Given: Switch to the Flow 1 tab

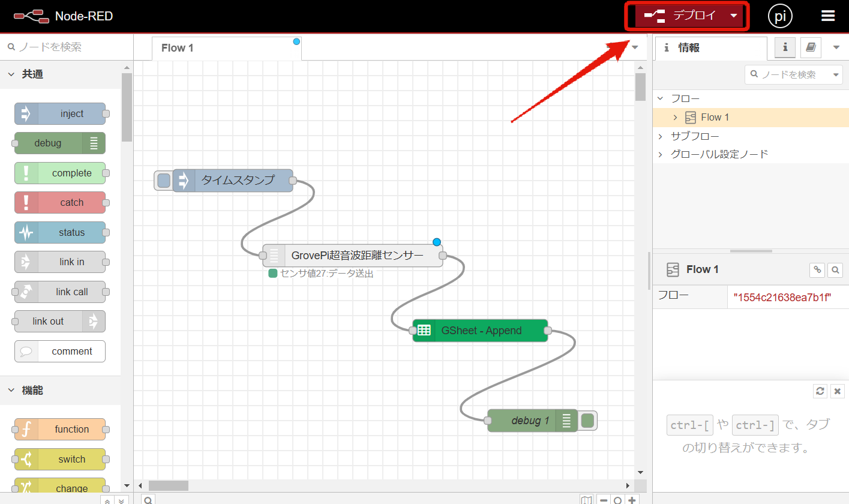Looking at the screenshot, I should [177, 47].
